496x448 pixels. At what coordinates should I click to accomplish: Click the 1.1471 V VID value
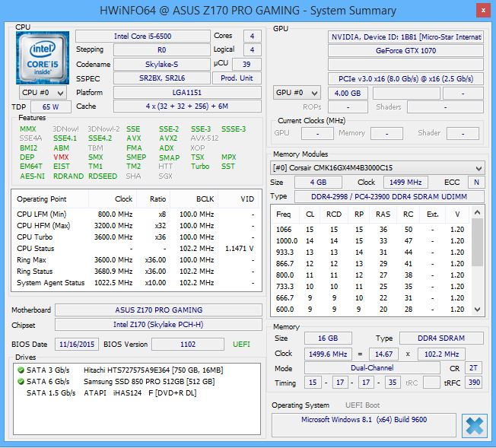pyautogui.click(x=239, y=249)
